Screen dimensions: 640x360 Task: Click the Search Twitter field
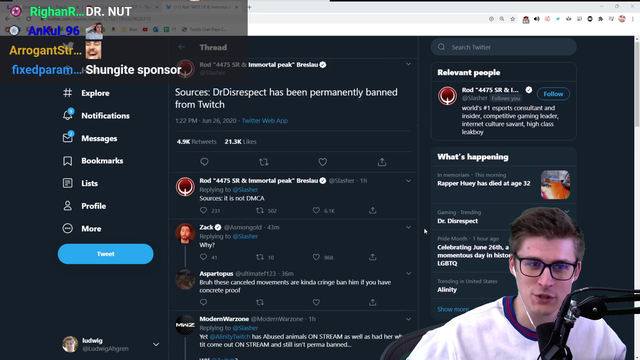[x=503, y=47]
